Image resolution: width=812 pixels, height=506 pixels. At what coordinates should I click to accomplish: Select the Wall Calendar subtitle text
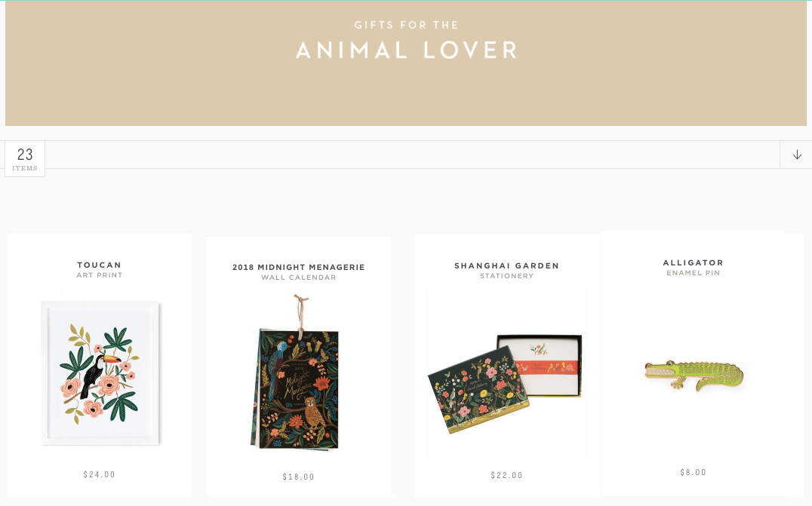(299, 278)
